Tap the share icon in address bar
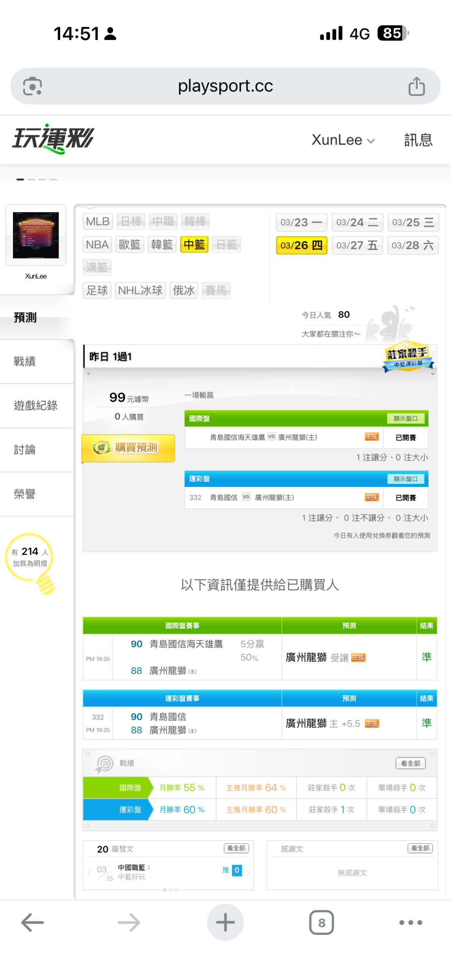Image resolution: width=451 pixels, height=980 pixels. [x=416, y=86]
